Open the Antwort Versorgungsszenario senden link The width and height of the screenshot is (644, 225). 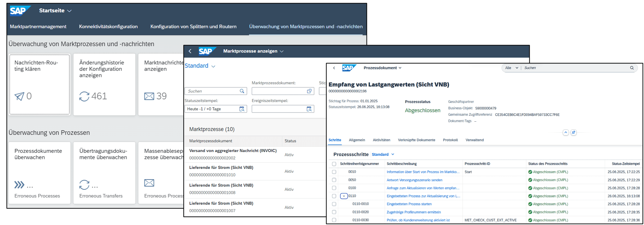point(414,180)
